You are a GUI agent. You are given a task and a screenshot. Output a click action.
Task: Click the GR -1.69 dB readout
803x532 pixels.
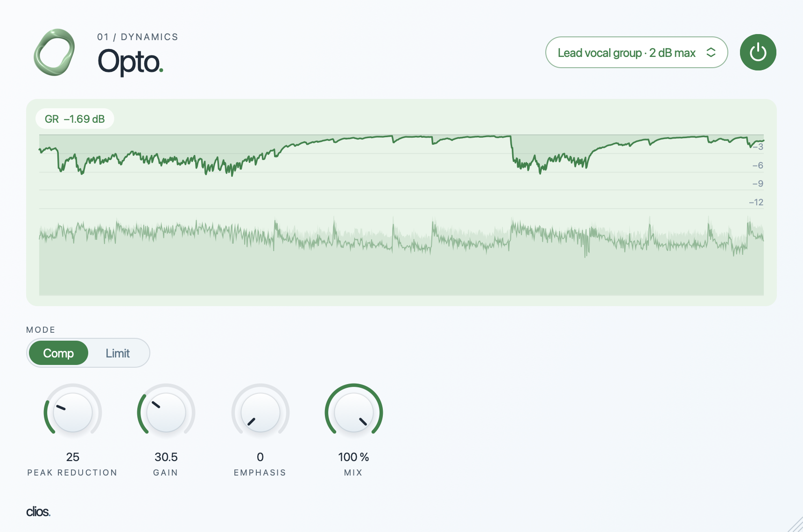click(75, 119)
